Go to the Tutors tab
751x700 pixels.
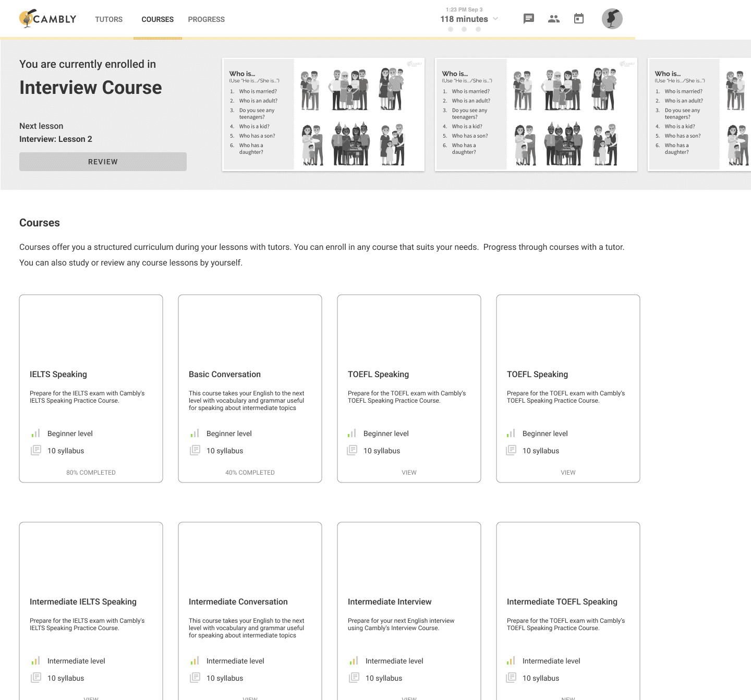tap(109, 19)
